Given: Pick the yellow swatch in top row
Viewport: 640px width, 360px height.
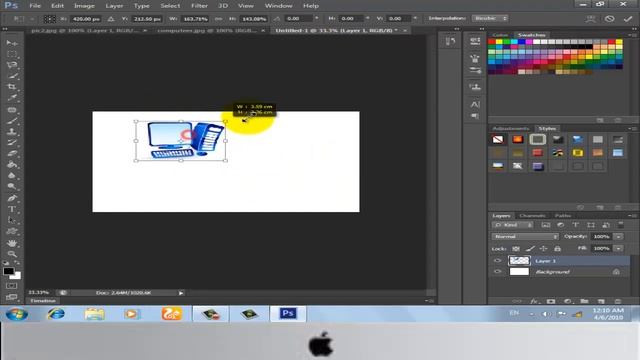Looking at the screenshot, I should [x=499, y=42].
